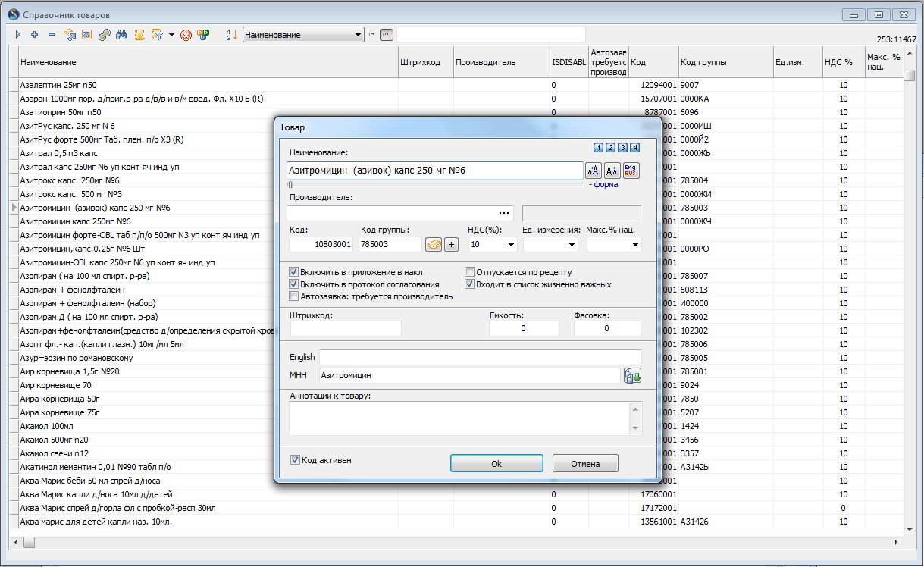The image size is (924, 567).
Task: Click the small button labeled 1 in dialog
Action: [598, 147]
